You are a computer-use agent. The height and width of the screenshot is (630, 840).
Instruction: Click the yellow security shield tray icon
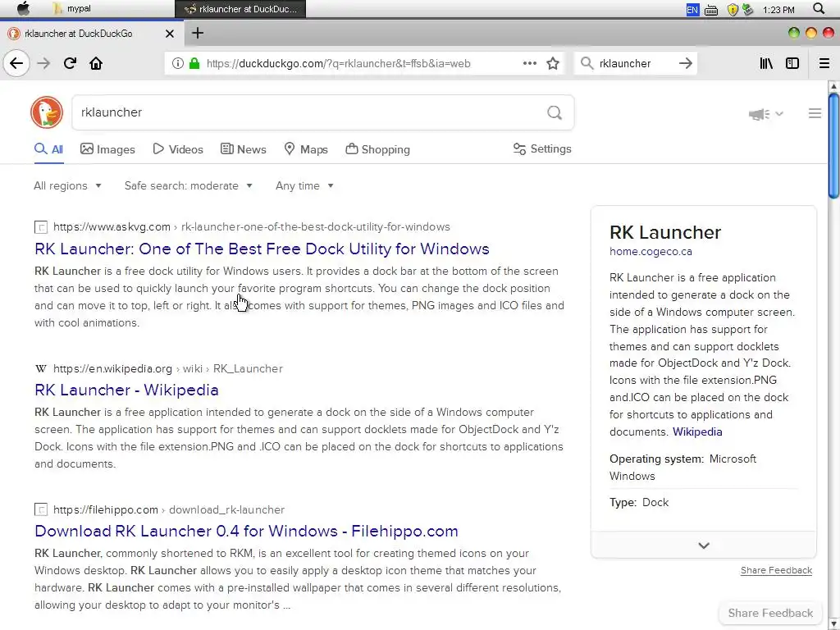pos(733,10)
